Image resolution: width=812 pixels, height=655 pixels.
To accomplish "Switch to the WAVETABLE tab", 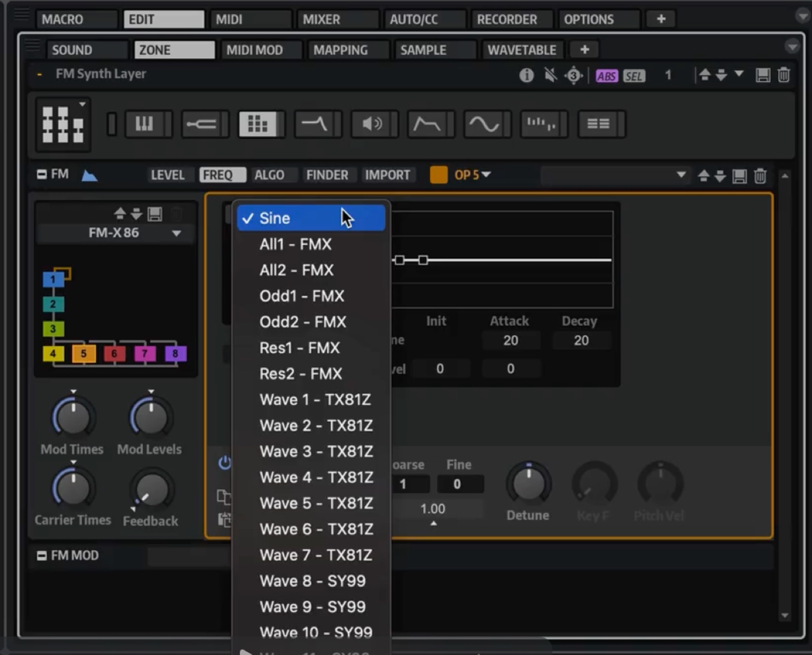I will click(522, 50).
